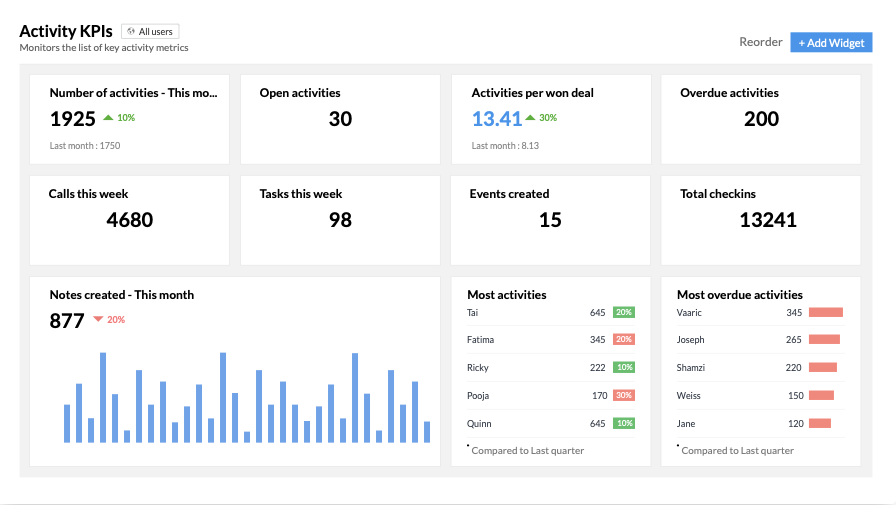Click the red down arrow beside 877
Viewport: 896px width, 505px height.
pyautogui.click(x=98, y=320)
